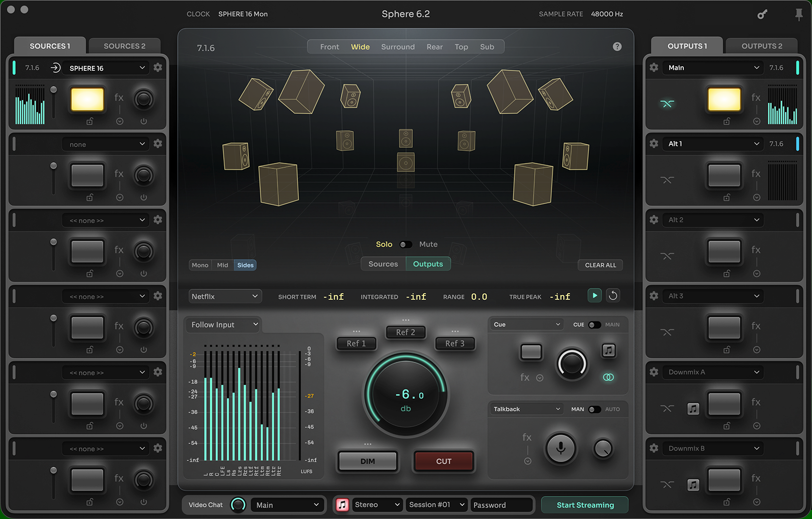Open SPHERE 16 source settings gear
Screen dimensions: 812x519
click(x=158, y=67)
